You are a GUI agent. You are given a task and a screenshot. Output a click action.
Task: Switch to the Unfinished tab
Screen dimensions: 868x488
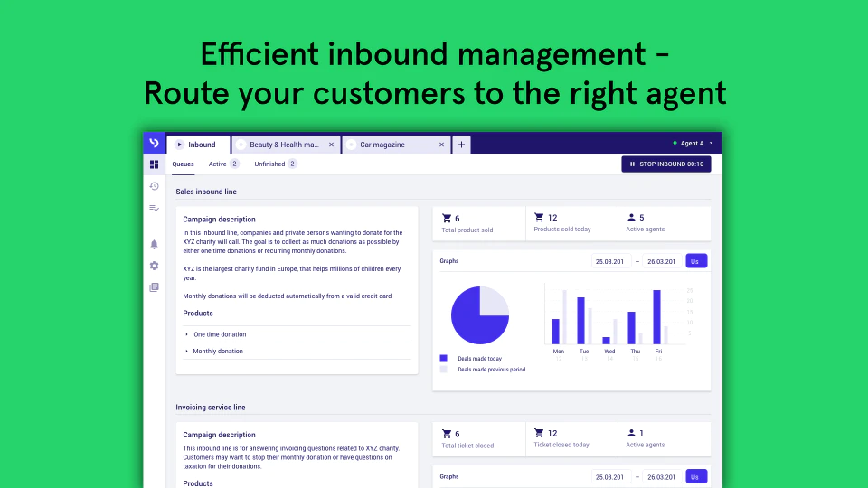tap(275, 164)
